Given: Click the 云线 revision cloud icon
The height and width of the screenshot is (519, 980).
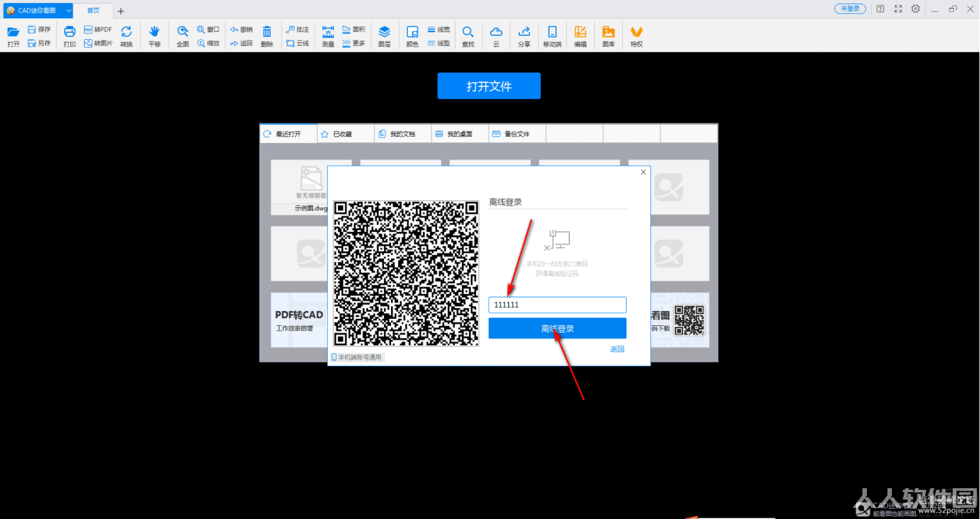Looking at the screenshot, I should coord(297,43).
